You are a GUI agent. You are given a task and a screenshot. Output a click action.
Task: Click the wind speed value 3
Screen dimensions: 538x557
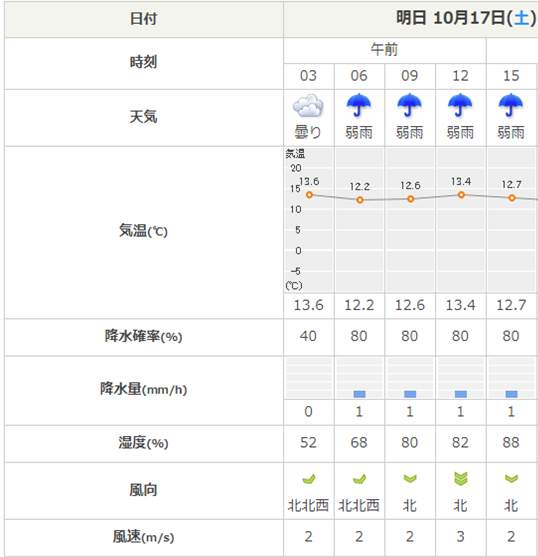point(461,536)
